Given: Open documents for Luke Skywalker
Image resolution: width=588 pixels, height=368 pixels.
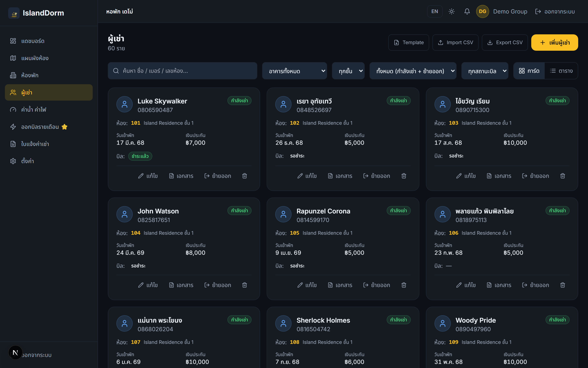Looking at the screenshot, I should click(x=181, y=176).
